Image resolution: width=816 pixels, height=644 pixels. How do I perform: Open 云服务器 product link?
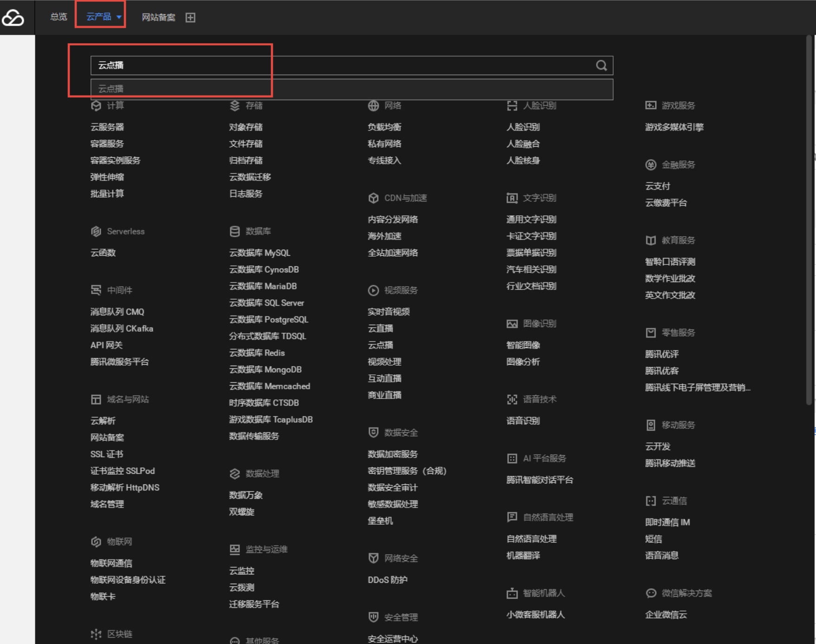tap(107, 127)
